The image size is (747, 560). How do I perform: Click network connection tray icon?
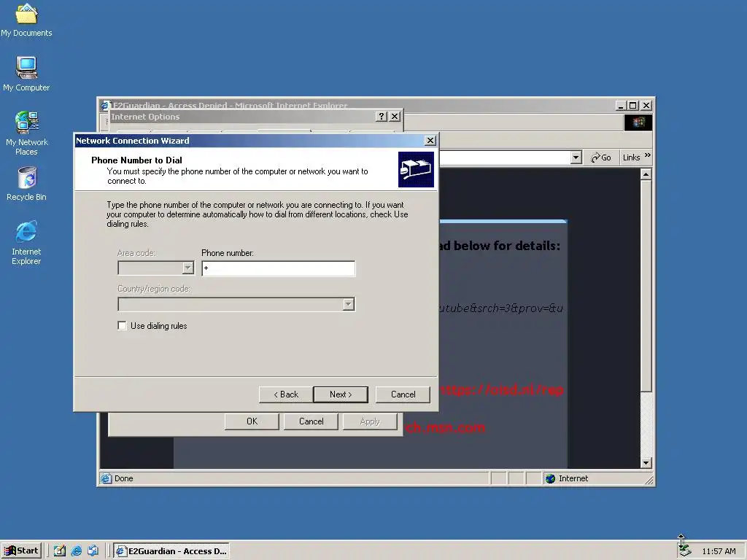684,549
